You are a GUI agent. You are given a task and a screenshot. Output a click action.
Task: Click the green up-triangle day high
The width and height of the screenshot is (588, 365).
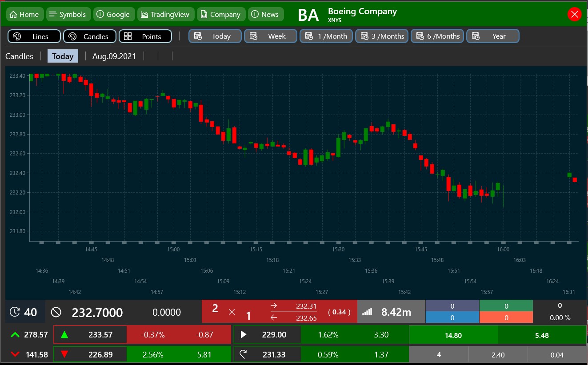[x=64, y=335]
